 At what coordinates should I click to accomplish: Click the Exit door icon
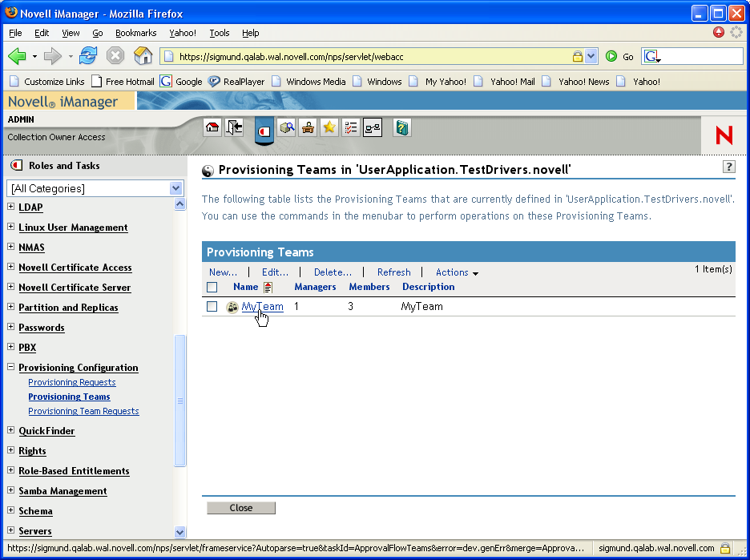[234, 127]
